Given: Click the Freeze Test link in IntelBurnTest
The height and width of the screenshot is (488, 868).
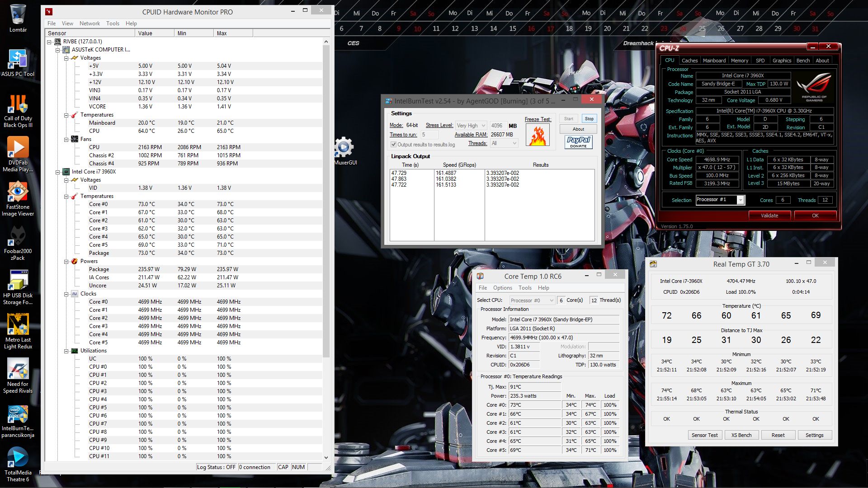Looking at the screenshot, I should tap(538, 119).
